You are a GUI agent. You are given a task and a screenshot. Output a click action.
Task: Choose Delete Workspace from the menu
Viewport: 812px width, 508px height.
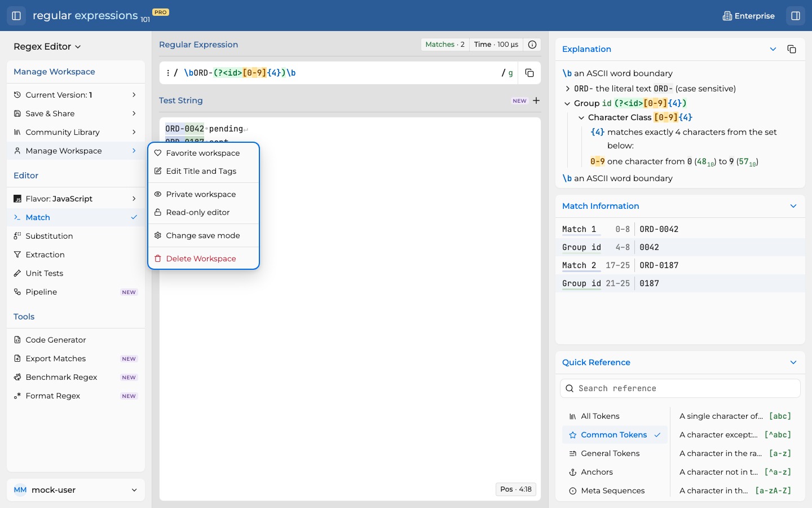[204, 259]
